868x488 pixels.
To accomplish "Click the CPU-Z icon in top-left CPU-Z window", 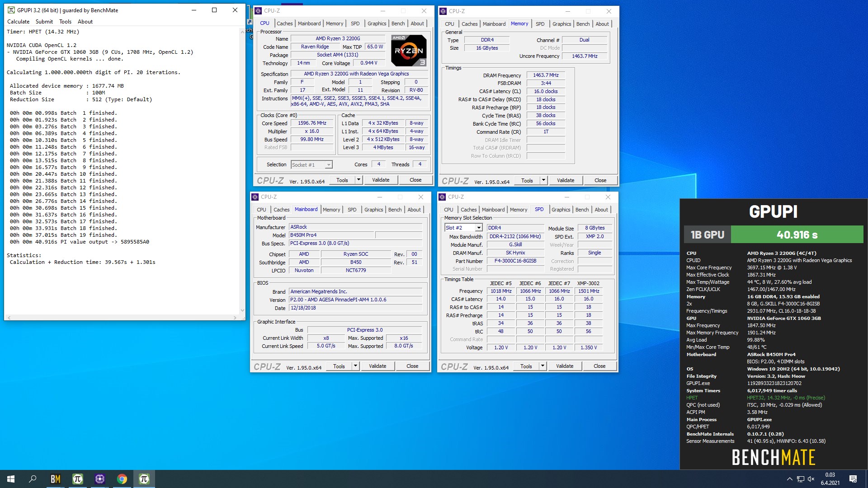I will coord(258,10).
